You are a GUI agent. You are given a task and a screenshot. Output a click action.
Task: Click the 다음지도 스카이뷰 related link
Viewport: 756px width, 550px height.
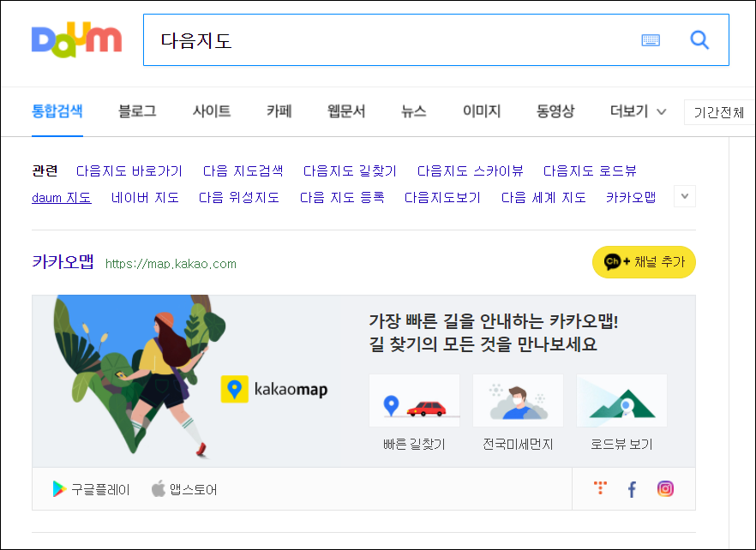470,170
